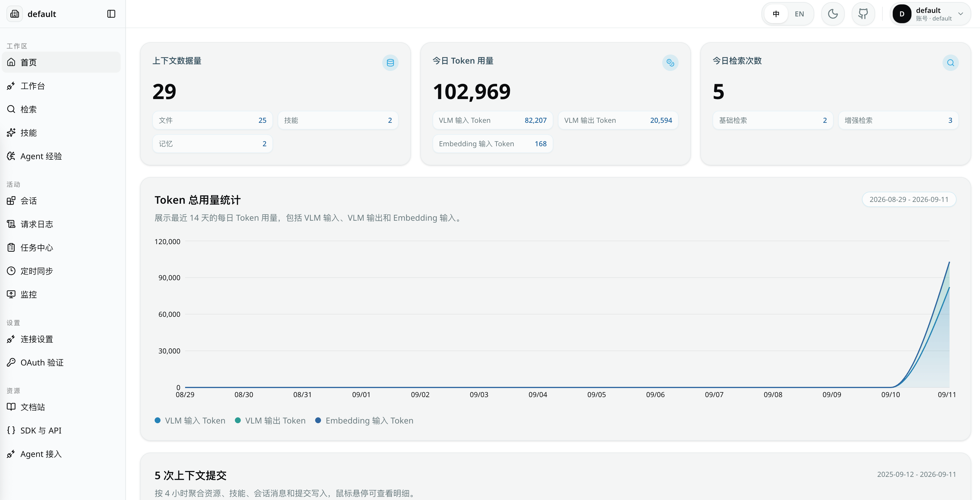This screenshot has height=500, width=980.
Task: Click the 2025-09-12 - 2026-09-11 date text
Action: [916, 475]
